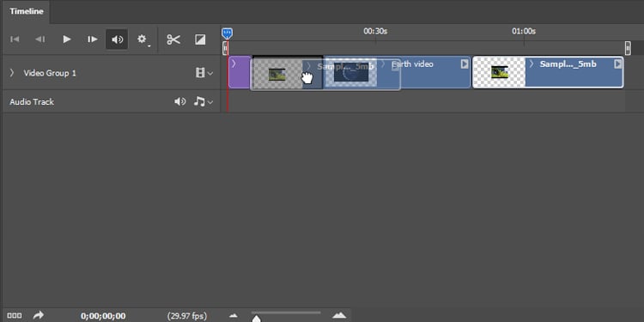Click work area start handle
The image size is (644, 322).
pos(225,48)
